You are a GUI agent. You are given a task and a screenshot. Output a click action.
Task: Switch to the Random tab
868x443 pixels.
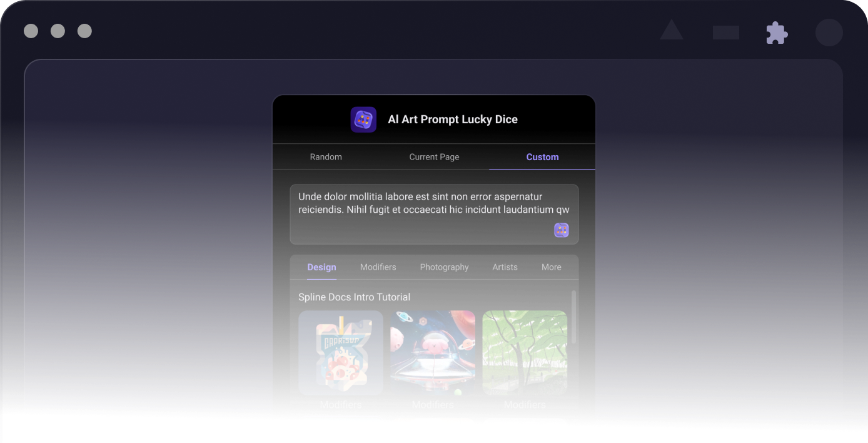click(x=326, y=157)
